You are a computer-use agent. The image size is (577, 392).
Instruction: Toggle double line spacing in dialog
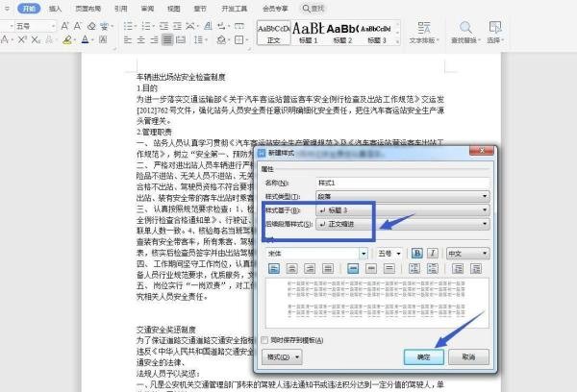389,269
